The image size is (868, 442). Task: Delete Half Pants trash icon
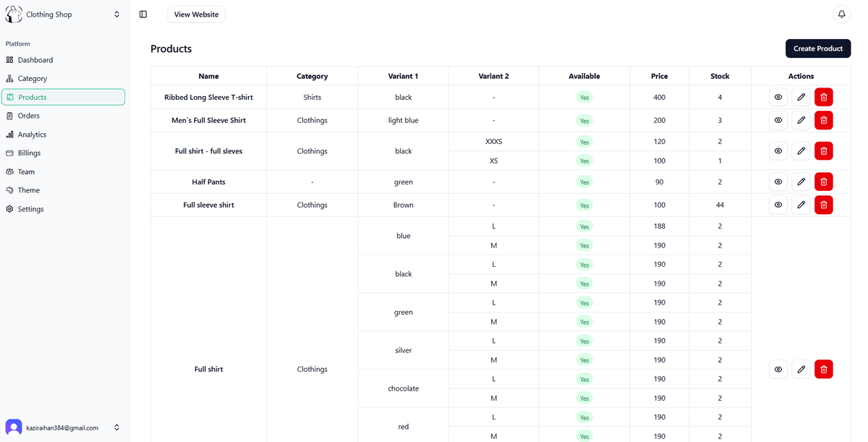coord(824,182)
